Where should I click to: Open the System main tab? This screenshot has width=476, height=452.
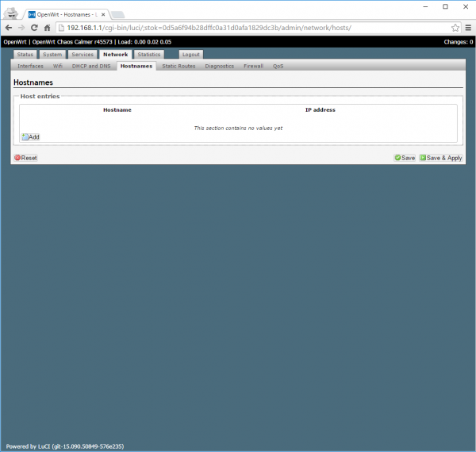tap(52, 55)
